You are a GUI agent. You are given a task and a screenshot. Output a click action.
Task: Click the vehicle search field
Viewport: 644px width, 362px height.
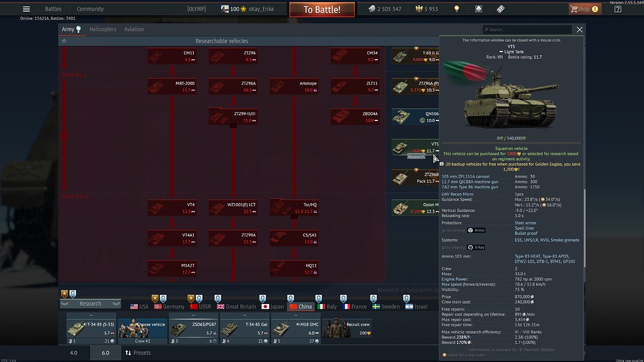pos(527,30)
